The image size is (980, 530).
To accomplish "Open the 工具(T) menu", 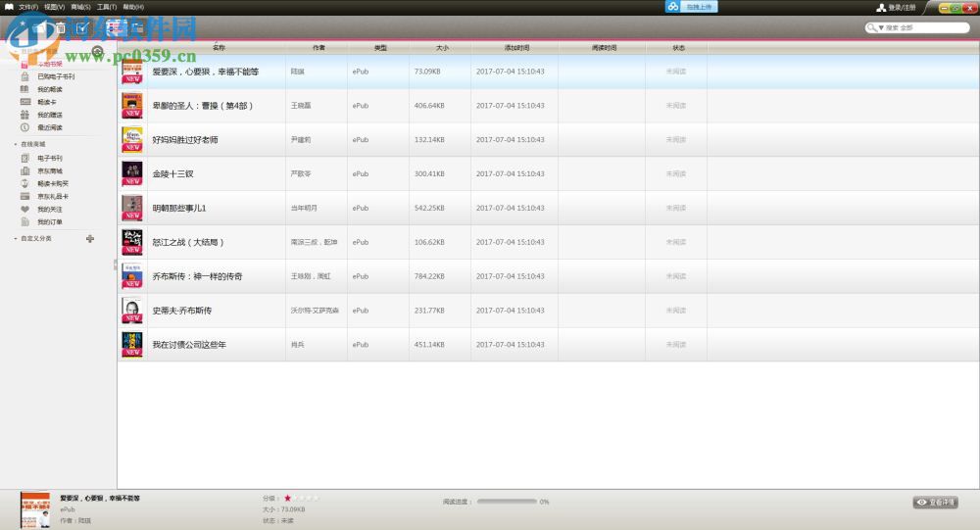I will 107,7.
